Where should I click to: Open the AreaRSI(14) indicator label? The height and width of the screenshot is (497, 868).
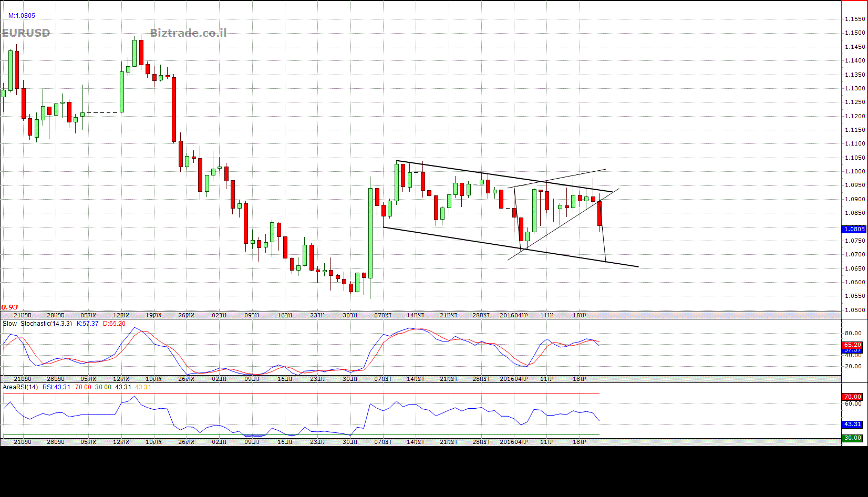click(x=20, y=387)
